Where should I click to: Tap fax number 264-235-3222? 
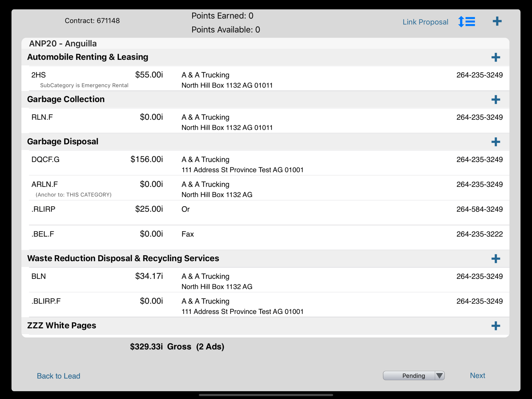(x=479, y=234)
